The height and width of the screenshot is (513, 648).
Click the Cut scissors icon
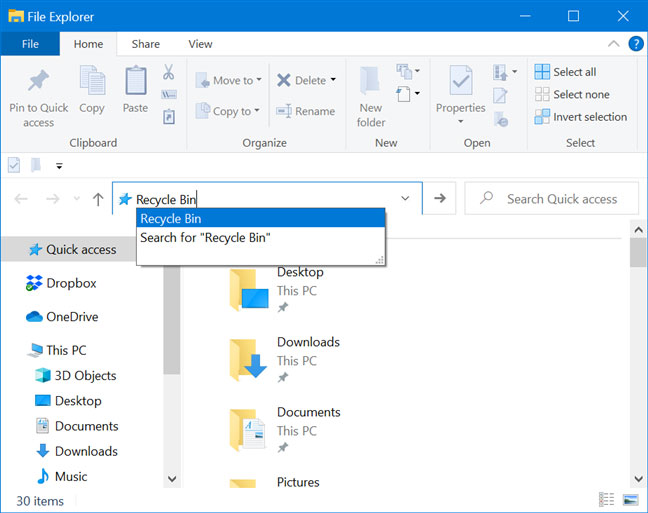pos(169,73)
